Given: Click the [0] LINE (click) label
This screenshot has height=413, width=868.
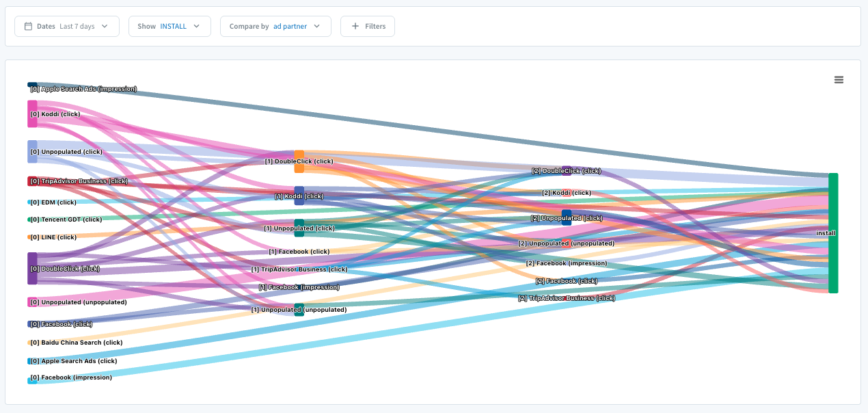Looking at the screenshot, I should tap(53, 237).
